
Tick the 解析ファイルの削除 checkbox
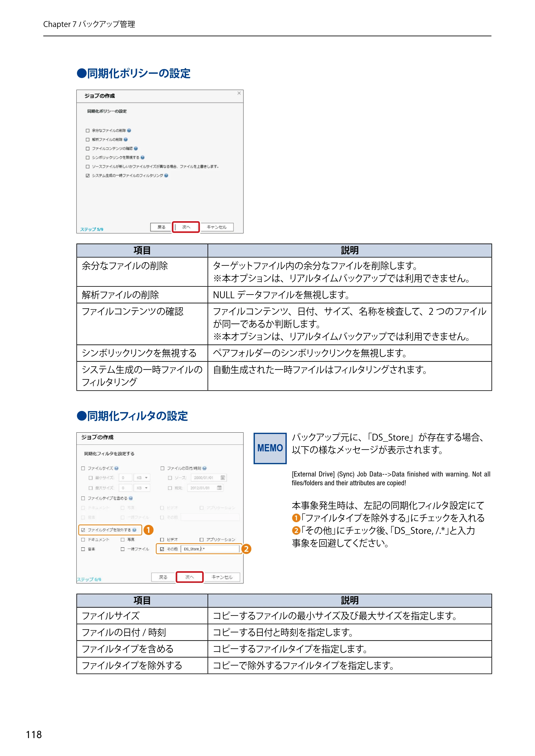88,139
